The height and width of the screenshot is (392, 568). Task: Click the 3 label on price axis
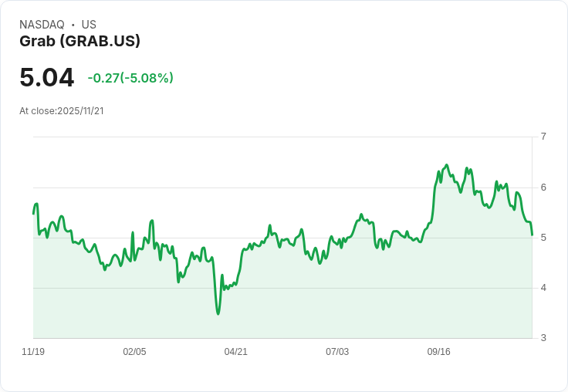[x=543, y=338]
